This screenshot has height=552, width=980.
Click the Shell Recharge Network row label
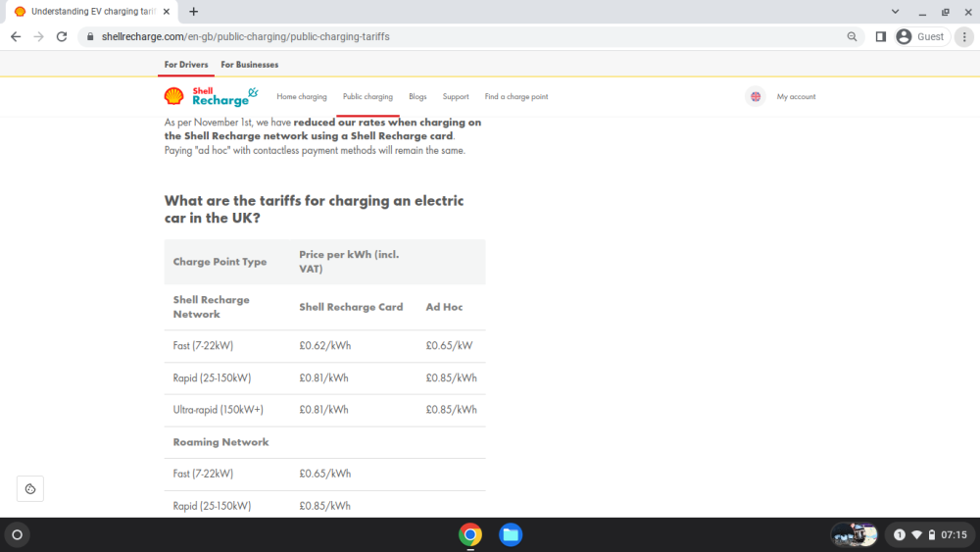pos(212,307)
